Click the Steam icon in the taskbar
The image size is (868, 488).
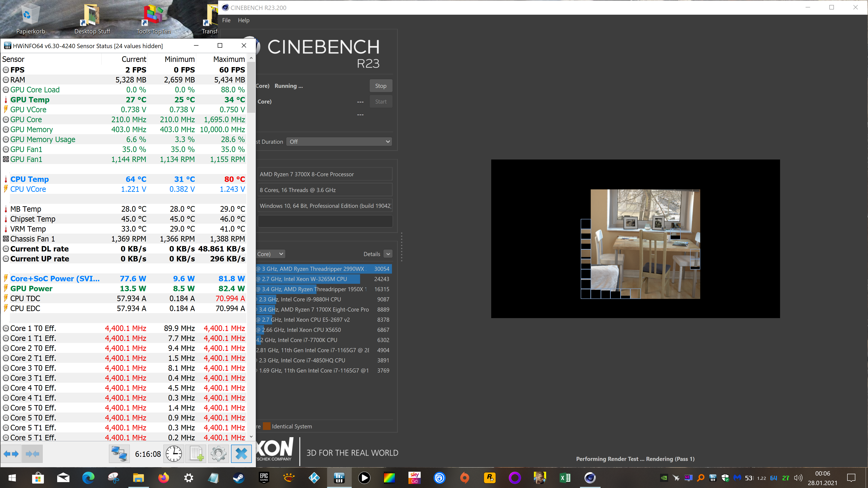238,478
